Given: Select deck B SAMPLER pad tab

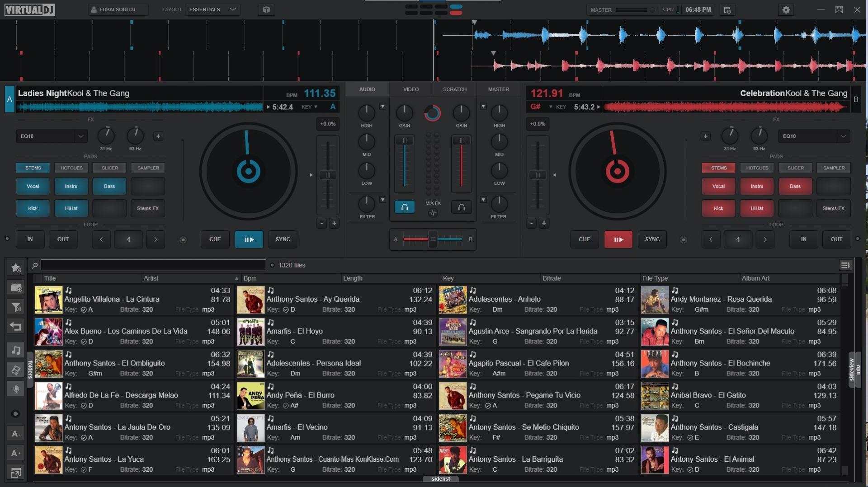Looking at the screenshot, I should 834,168.
